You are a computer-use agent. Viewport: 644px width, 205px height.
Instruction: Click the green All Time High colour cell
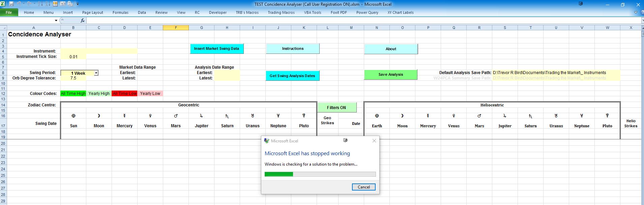[73, 94]
